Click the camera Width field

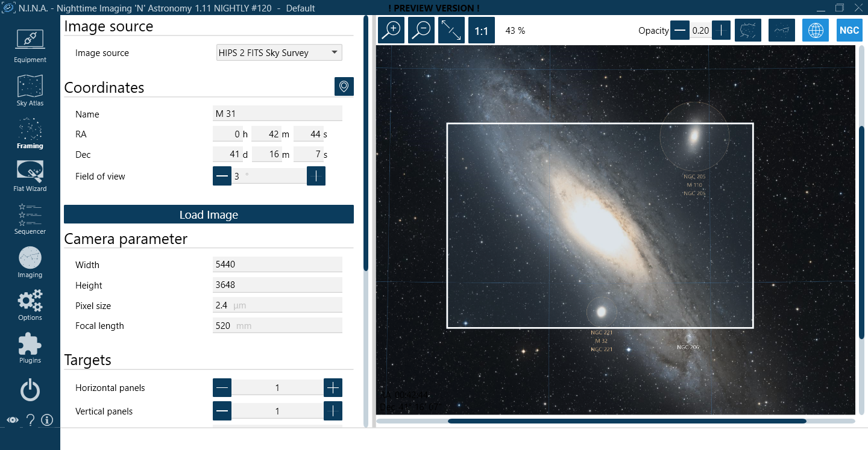tap(277, 264)
